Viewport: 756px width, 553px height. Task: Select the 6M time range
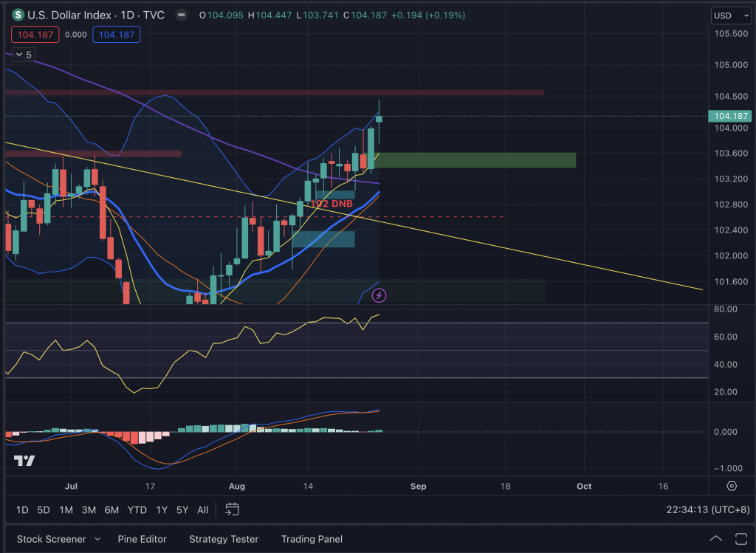tap(112, 509)
